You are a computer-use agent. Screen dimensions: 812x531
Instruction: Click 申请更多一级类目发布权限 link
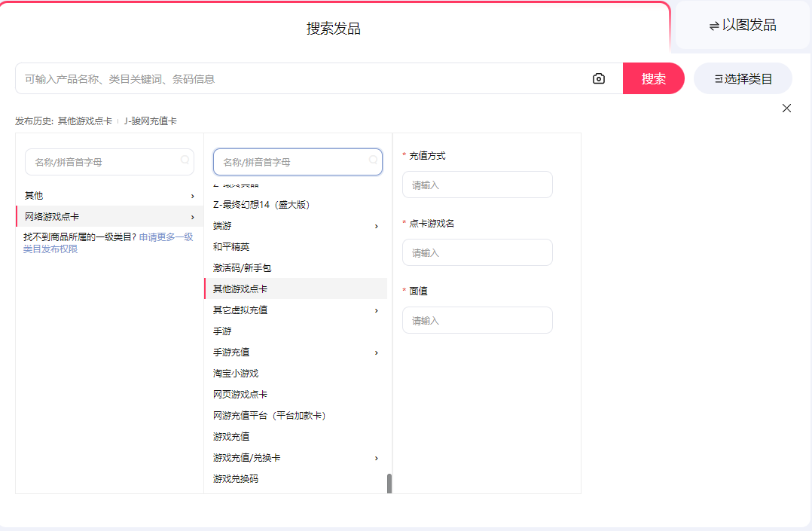pyautogui.click(x=166, y=237)
